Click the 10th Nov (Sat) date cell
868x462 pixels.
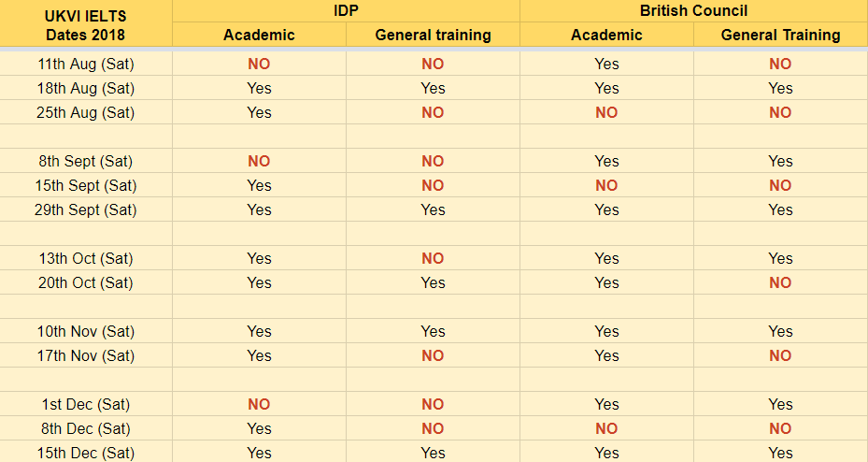click(x=86, y=331)
